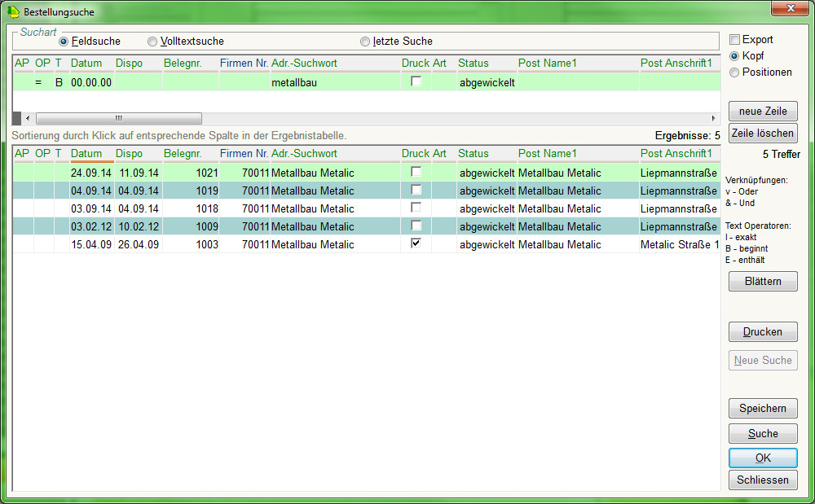Uncheck Druck checkbox for order 1003
Viewport: 815px width, 504px height.
(x=416, y=243)
